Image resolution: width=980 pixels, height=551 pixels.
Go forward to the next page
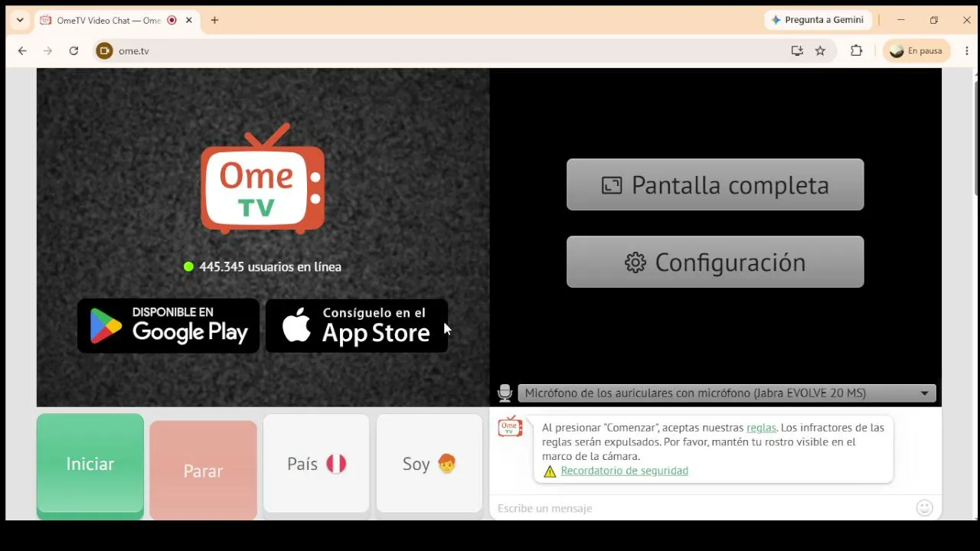click(47, 51)
